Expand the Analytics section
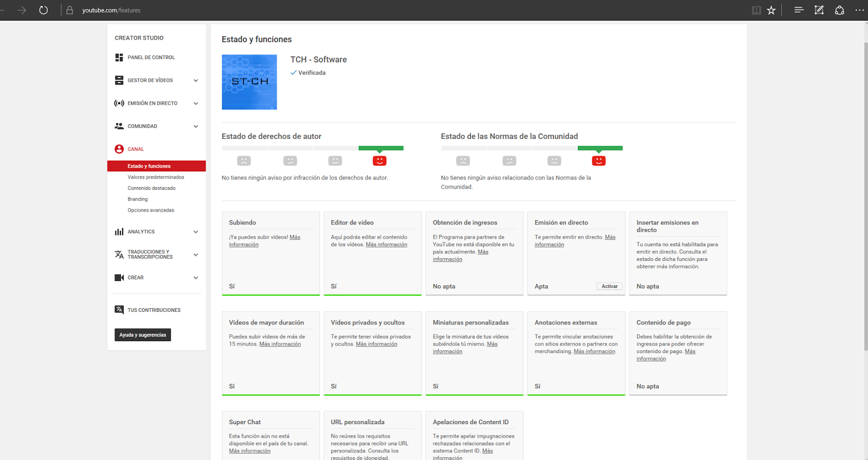This screenshot has width=868, height=460. tap(196, 232)
